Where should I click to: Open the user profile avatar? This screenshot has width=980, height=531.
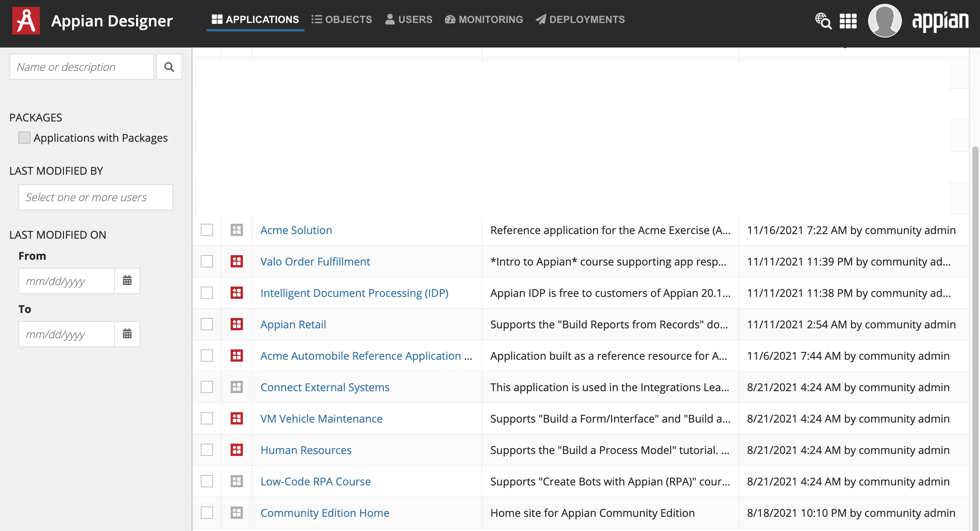coord(885,21)
